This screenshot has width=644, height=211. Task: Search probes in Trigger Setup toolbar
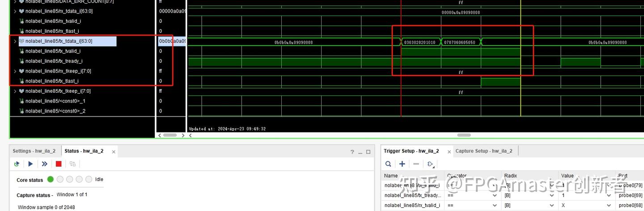[388, 164]
